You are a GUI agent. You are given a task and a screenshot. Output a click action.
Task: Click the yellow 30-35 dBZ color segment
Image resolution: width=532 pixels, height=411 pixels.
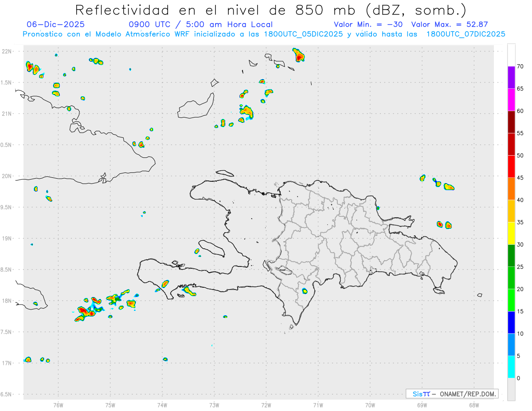tap(511, 233)
